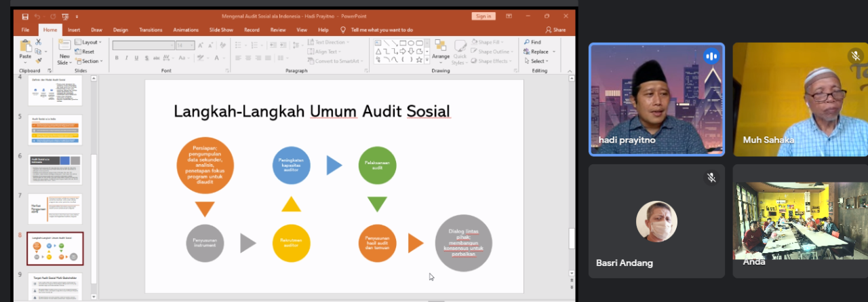Click the Paste clipboard icon
Image resolution: width=868 pixels, height=302 pixels.
click(25, 47)
